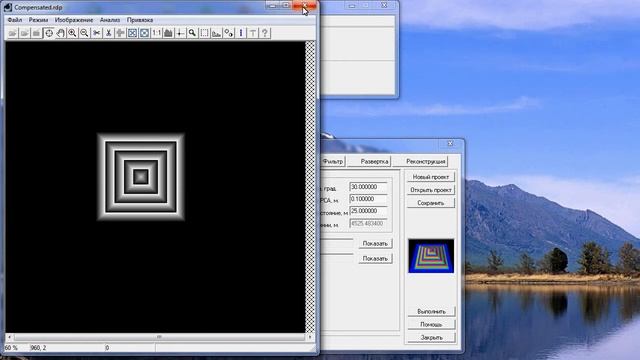
Task: Open the Файл menu
Action: [15, 20]
